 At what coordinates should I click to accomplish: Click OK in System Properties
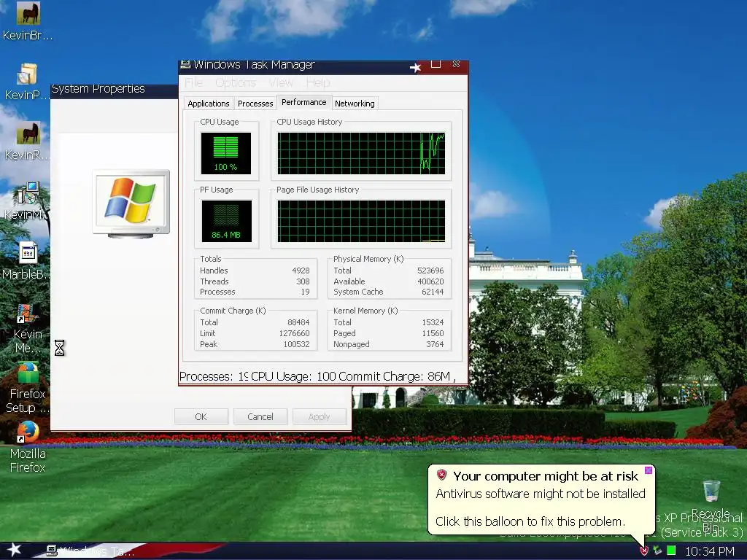pyautogui.click(x=201, y=416)
